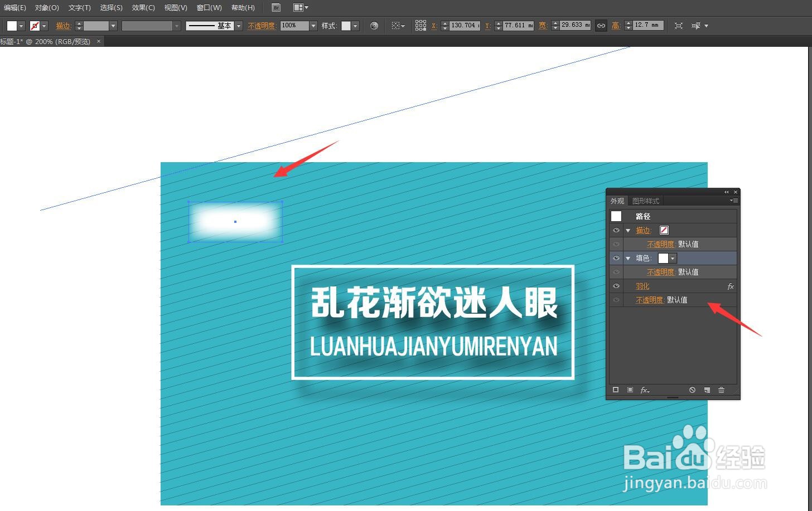This screenshot has height=511, width=812.
Task: Click the Add New Stroke icon in Appearance panel
Action: (616, 390)
